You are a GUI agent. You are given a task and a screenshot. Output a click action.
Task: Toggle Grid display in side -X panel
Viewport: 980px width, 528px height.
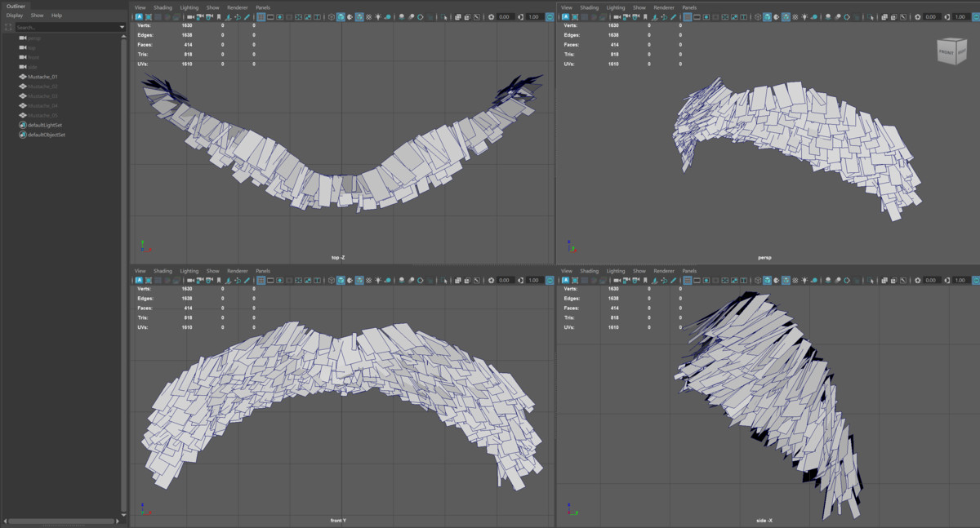coord(687,280)
